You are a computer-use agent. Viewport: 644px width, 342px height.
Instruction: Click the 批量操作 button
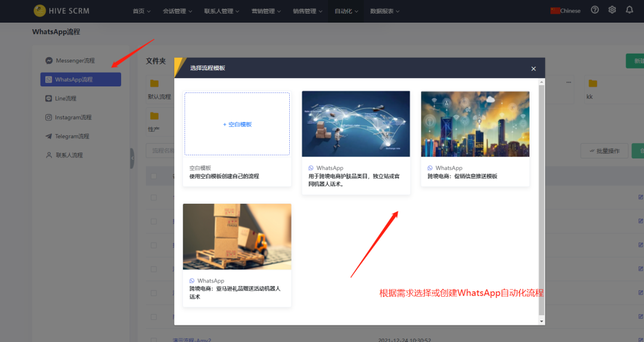pos(605,151)
